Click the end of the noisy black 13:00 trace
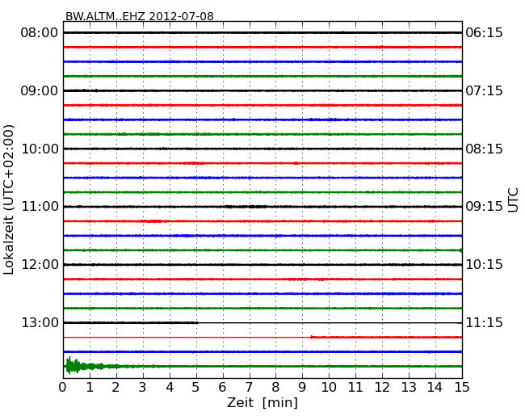Image resolution: width=525 pixels, height=420 pixels. pyautogui.click(x=197, y=322)
